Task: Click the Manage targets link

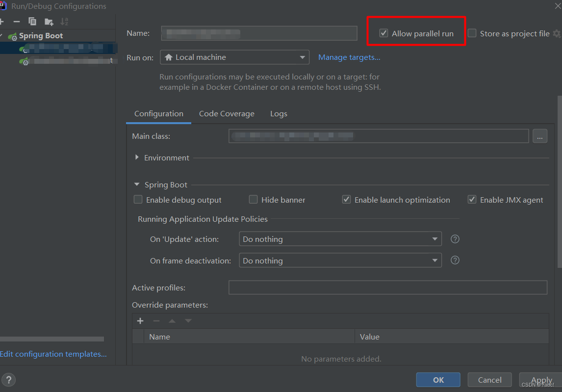Action: click(349, 57)
